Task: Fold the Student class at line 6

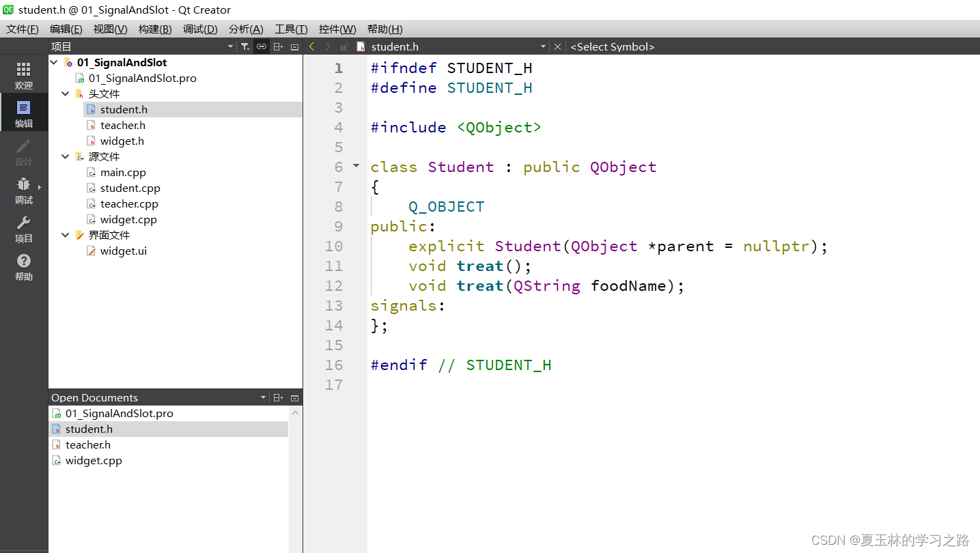Action: click(356, 166)
